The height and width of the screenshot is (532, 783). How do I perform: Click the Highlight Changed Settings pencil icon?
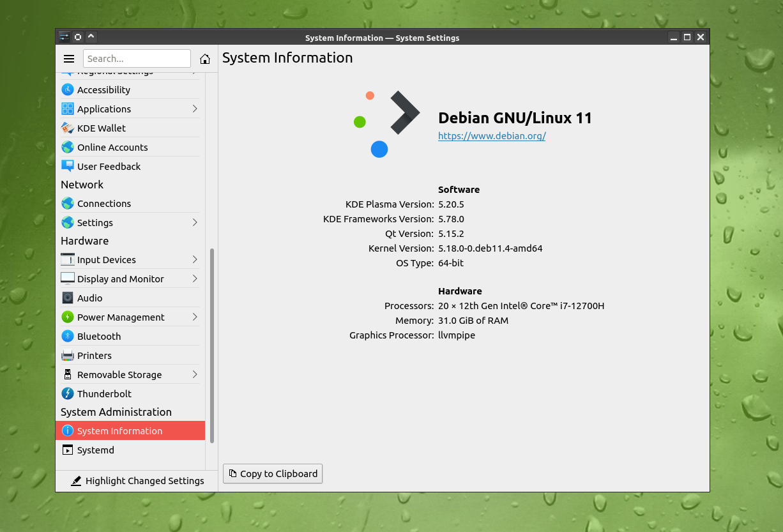(x=76, y=480)
